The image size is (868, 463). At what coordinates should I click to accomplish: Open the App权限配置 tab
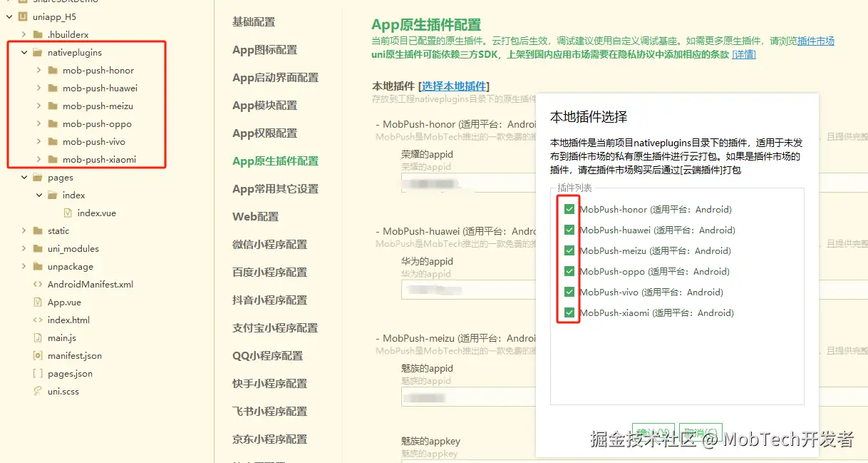point(265,133)
